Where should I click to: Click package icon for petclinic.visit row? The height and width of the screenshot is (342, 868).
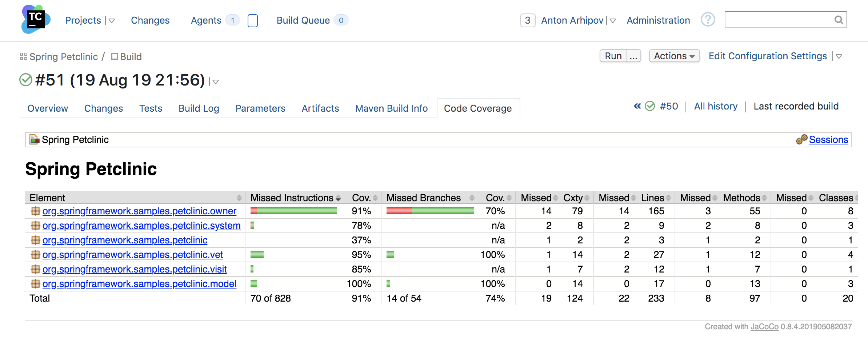(x=35, y=269)
